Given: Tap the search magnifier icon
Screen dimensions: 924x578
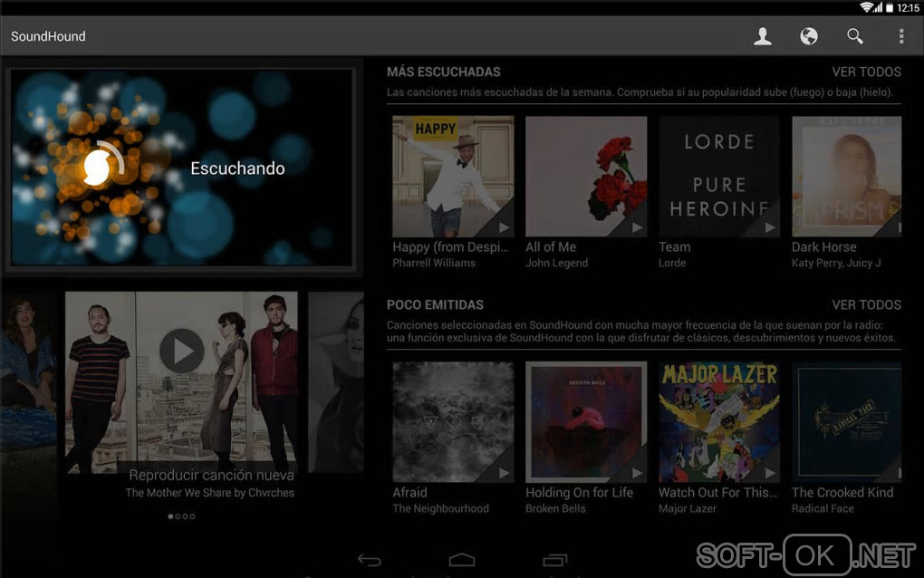Looking at the screenshot, I should pyautogui.click(x=854, y=36).
